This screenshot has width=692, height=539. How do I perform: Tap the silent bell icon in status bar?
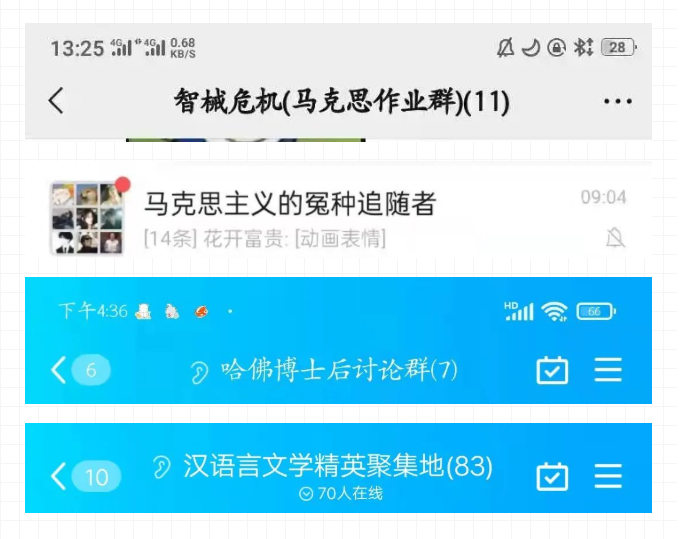coord(505,47)
